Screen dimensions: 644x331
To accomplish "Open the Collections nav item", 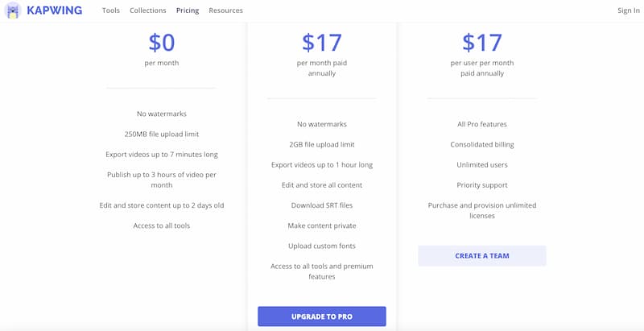I will click(x=147, y=10).
